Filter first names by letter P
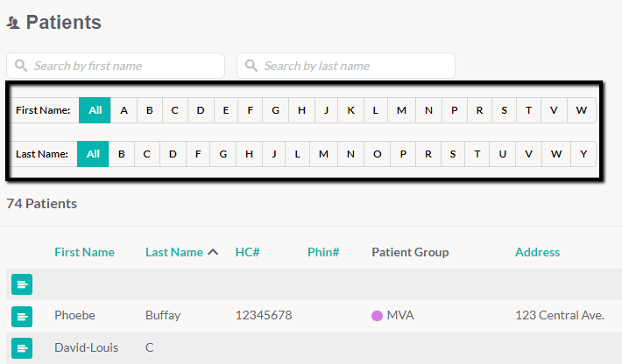The width and height of the screenshot is (622, 364). 455,110
